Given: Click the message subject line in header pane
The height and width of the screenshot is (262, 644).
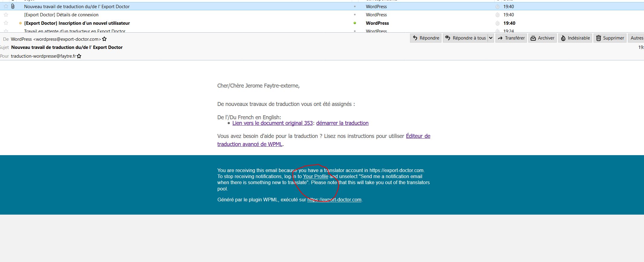Looking at the screenshot, I should 67,47.
